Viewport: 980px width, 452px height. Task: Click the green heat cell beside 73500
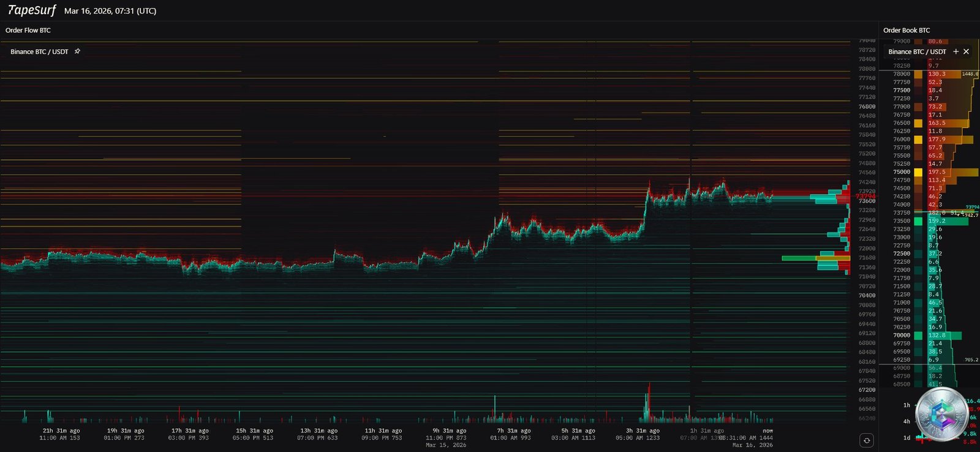tap(918, 221)
